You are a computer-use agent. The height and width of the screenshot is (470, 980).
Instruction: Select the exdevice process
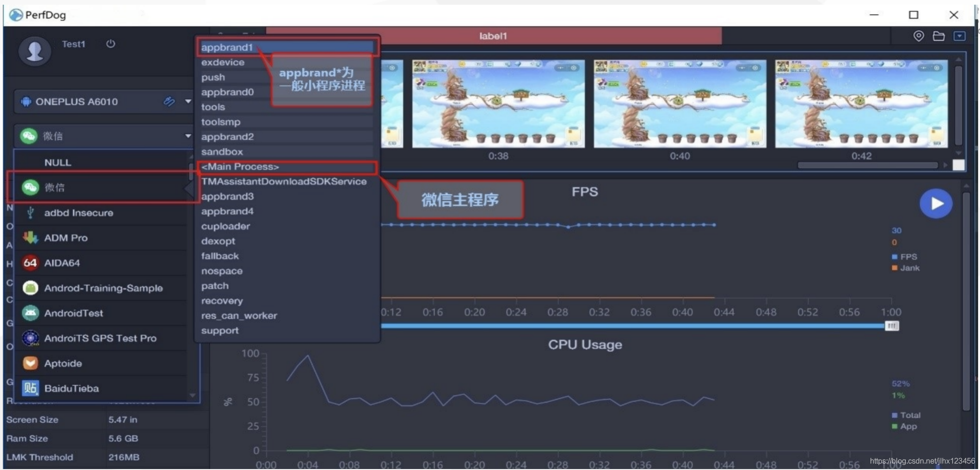(x=287, y=62)
